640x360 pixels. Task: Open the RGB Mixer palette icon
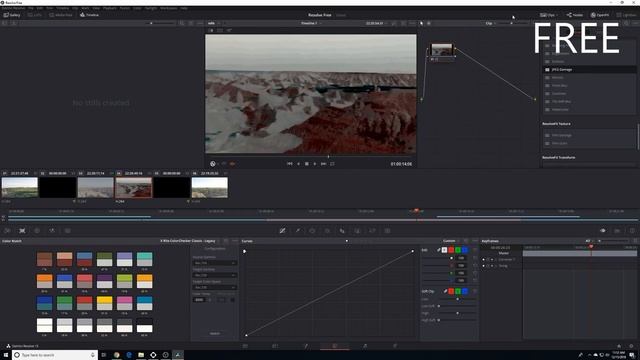pos(52,231)
